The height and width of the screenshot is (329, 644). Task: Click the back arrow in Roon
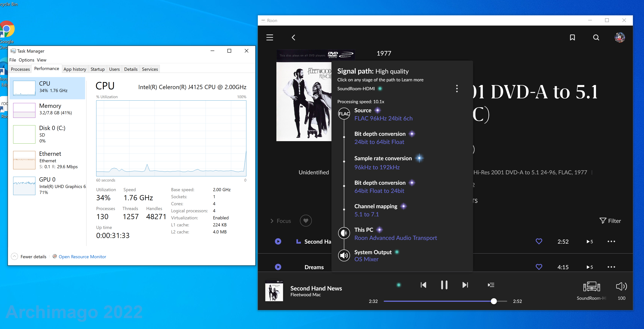(293, 37)
